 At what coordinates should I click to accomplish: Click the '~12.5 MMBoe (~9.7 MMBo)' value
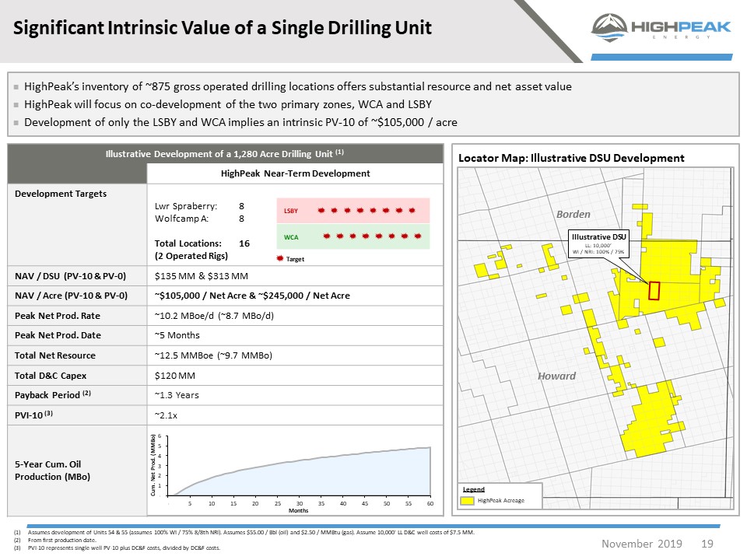coord(213,355)
